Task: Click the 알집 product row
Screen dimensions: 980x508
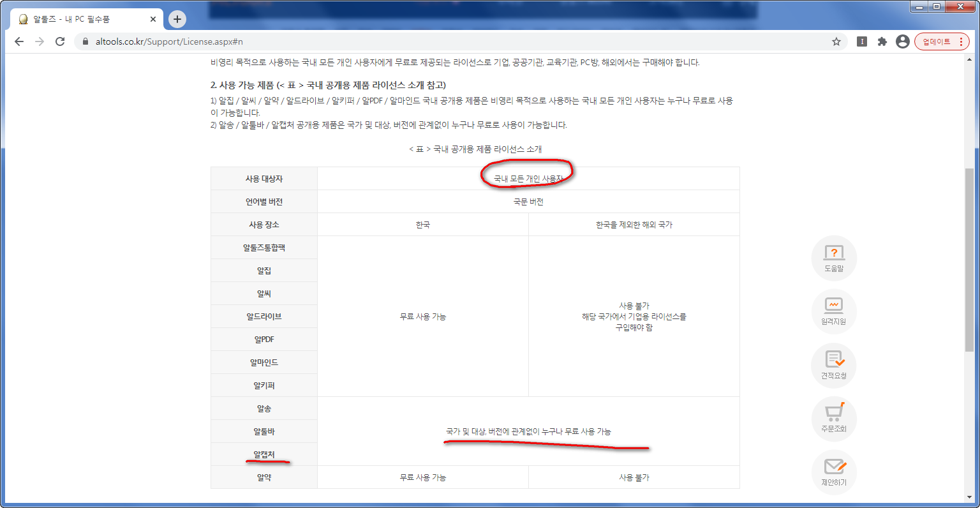Action: [x=264, y=271]
